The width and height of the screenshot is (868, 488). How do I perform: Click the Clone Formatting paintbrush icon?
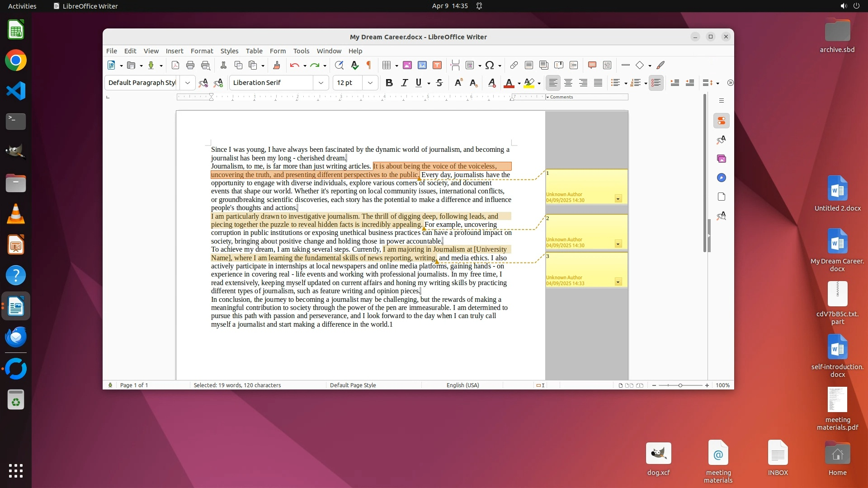click(x=277, y=66)
